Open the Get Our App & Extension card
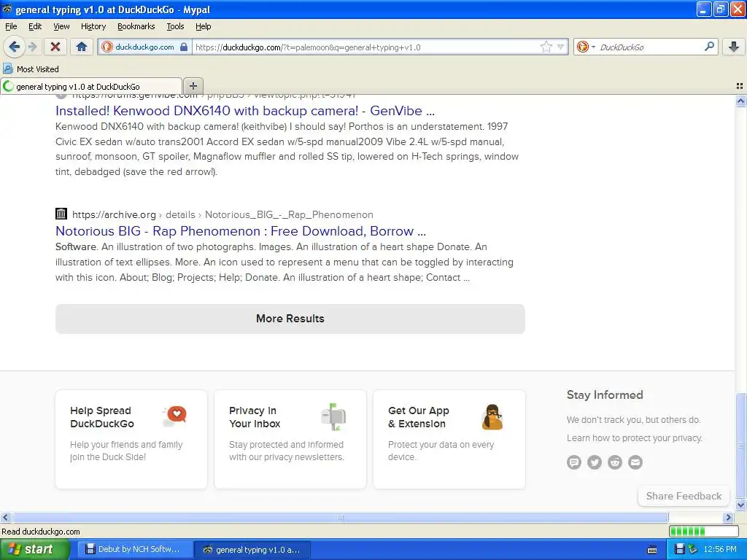Viewport: 747px width, 560px height. pos(449,439)
